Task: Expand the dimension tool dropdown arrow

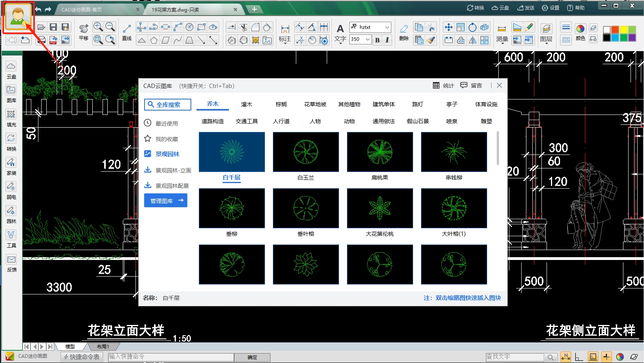Action: (285, 43)
